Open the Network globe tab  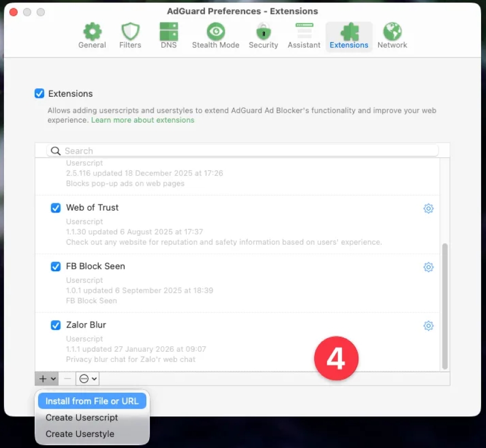(392, 36)
